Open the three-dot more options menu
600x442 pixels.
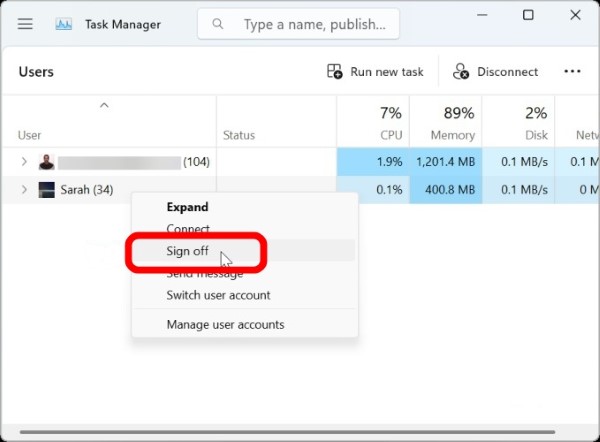[572, 72]
